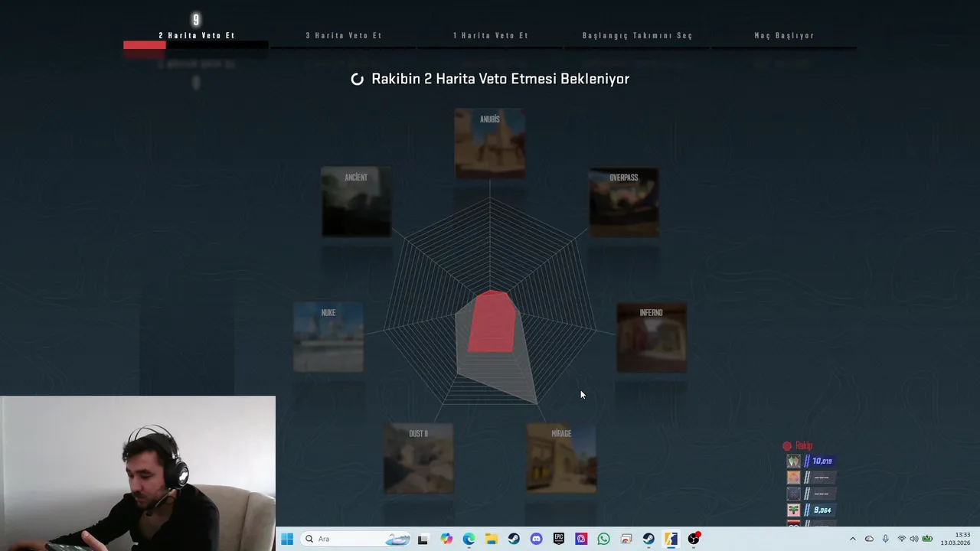Click the "Rakibin 2 Harita Veto Etmesi Bekleniyor" text

pyautogui.click(x=500, y=79)
